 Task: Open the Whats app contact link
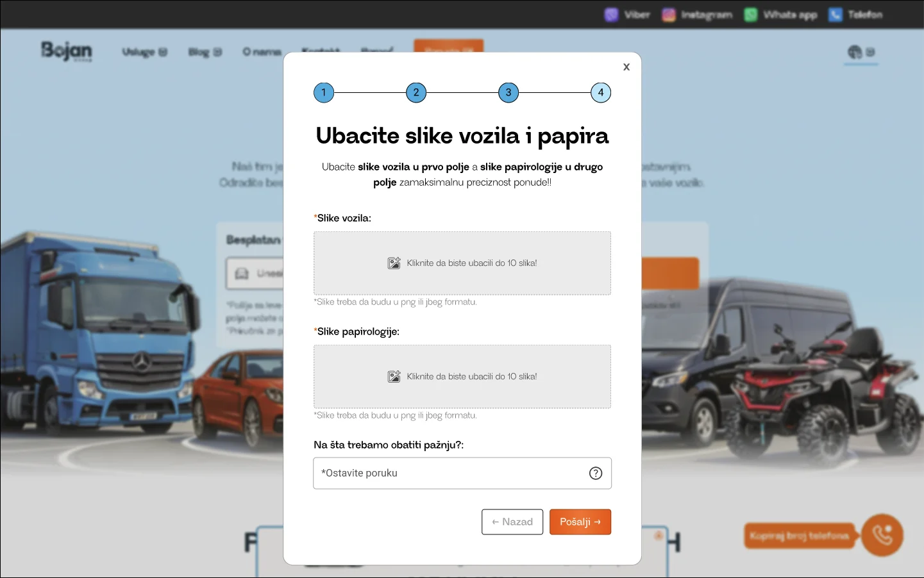click(780, 14)
